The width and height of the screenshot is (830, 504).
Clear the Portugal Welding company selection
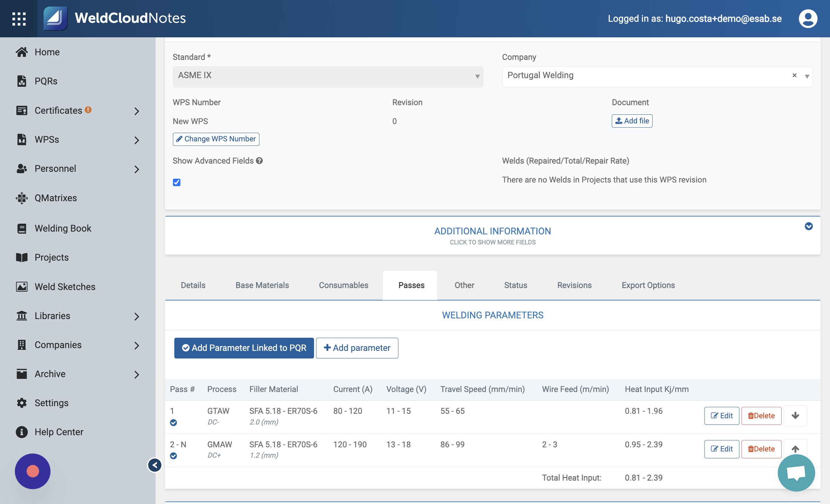coord(794,75)
